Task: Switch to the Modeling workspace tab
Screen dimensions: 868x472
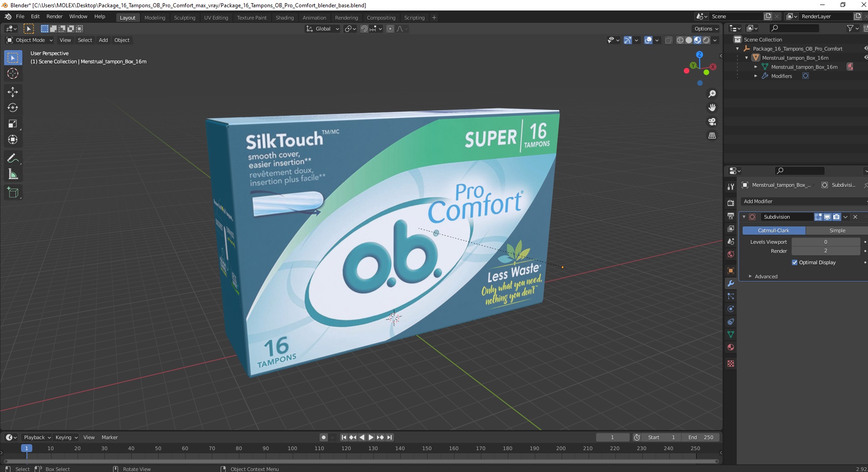Action: (155, 18)
